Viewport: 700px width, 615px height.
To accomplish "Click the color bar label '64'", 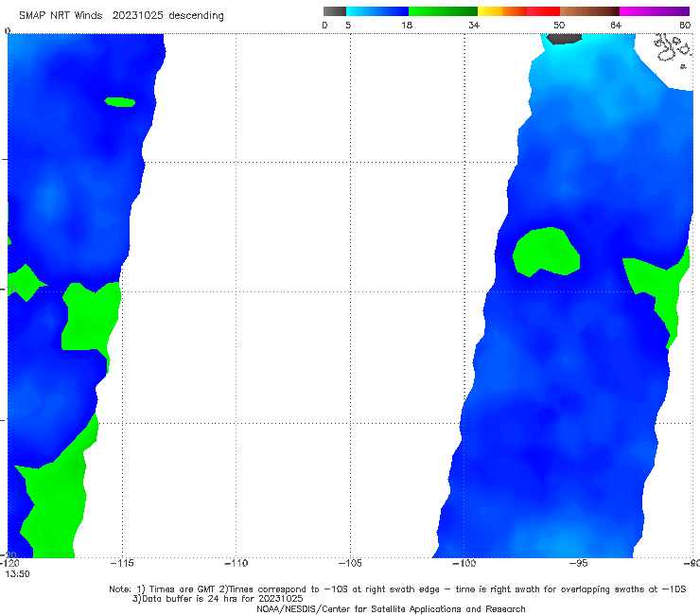I will click(x=616, y=25).
